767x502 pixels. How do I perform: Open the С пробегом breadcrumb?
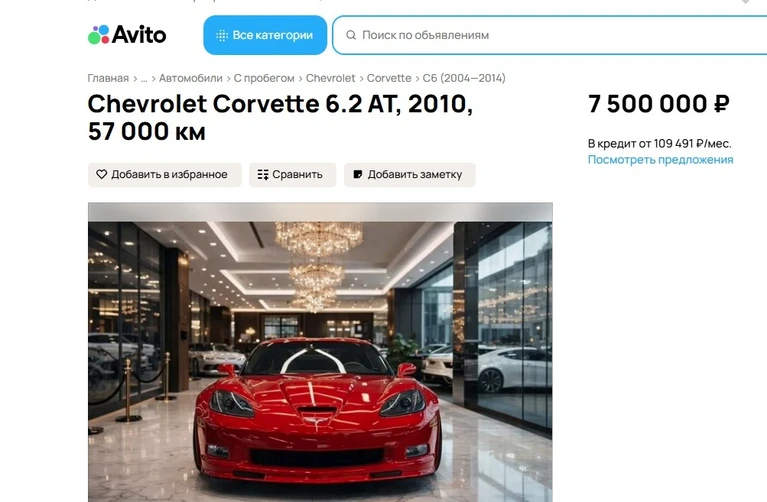click(x=264, y=78)
